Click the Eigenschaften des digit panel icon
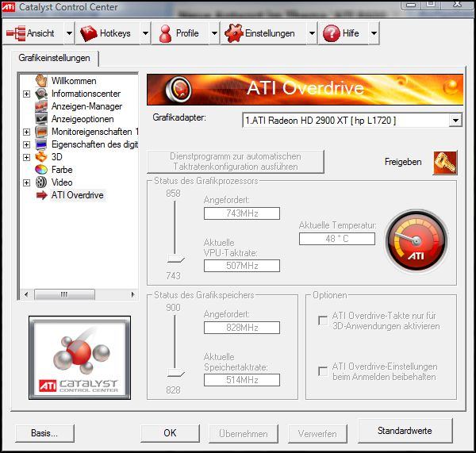Screen dimensions: 476x453 tap(41, 144)
